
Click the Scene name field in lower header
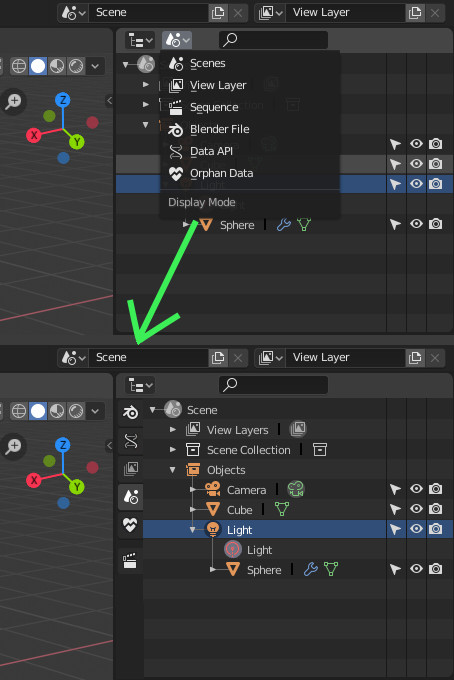148,358
